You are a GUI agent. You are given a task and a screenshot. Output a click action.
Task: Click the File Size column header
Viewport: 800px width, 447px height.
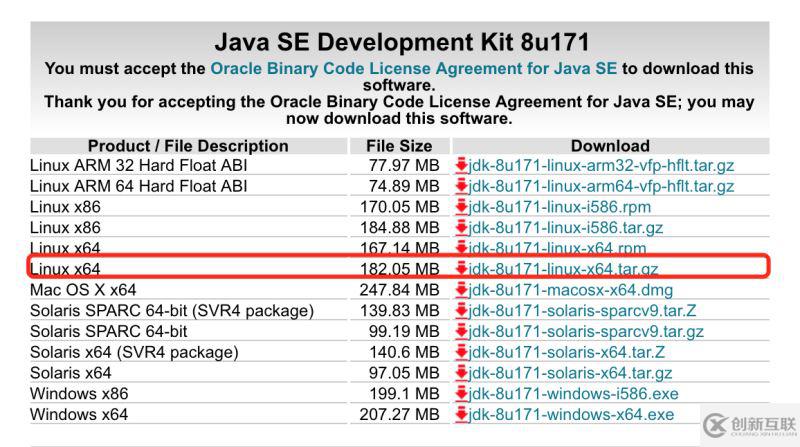pyautogui.click(x=399, y=146)
